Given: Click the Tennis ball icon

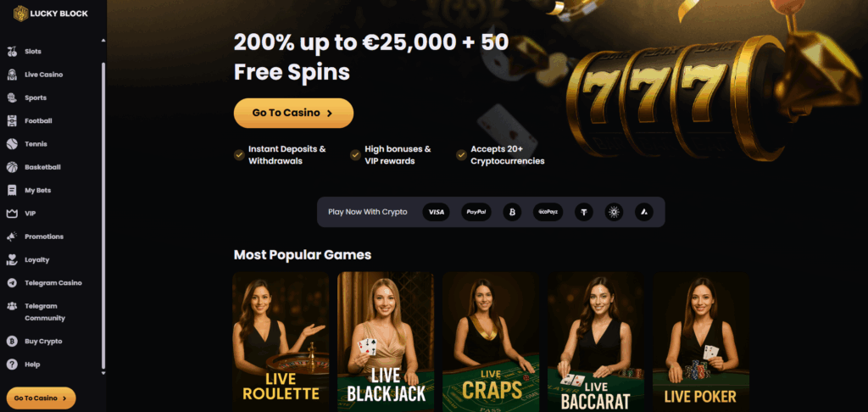Looking at the screenshot, I should (x=12, y=144).
